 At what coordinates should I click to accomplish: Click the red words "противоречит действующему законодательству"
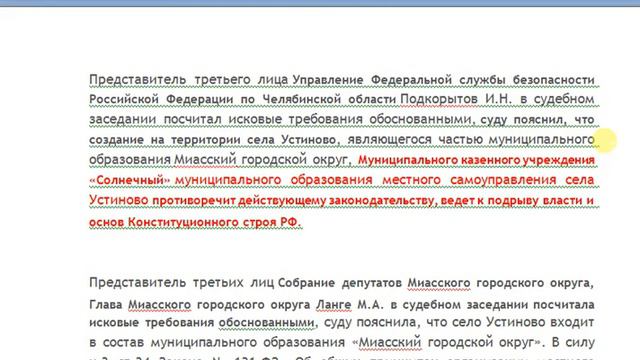tap(293, 201)
